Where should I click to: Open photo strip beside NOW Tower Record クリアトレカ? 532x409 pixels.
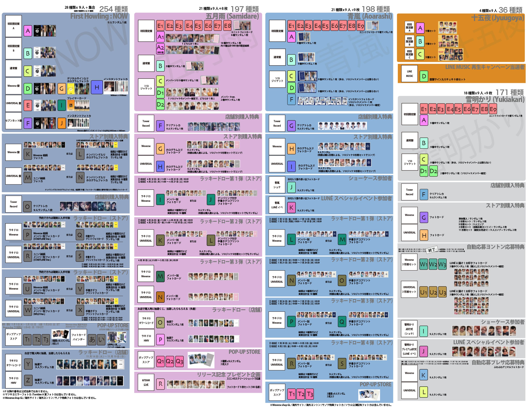(88, 206)
